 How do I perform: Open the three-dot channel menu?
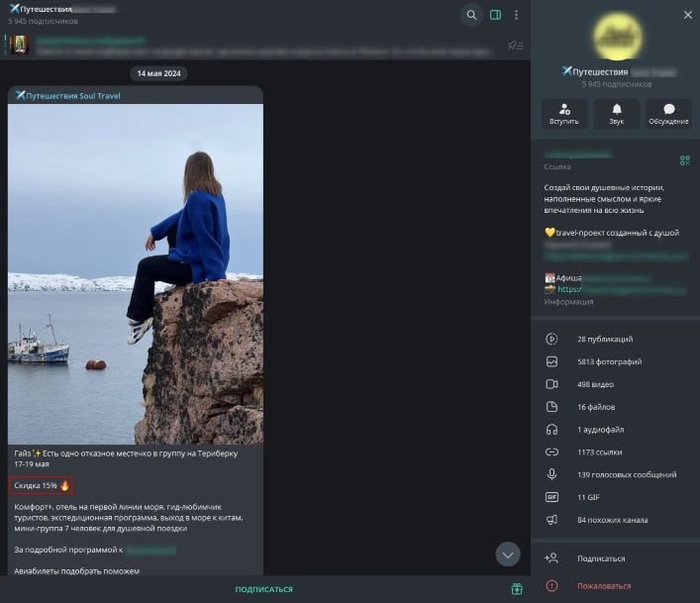[516, 15]
